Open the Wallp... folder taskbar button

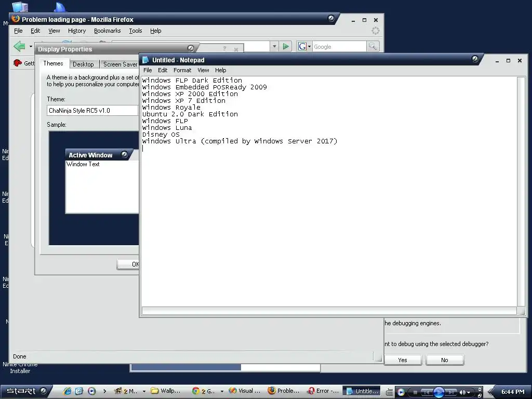coord(166,391)
